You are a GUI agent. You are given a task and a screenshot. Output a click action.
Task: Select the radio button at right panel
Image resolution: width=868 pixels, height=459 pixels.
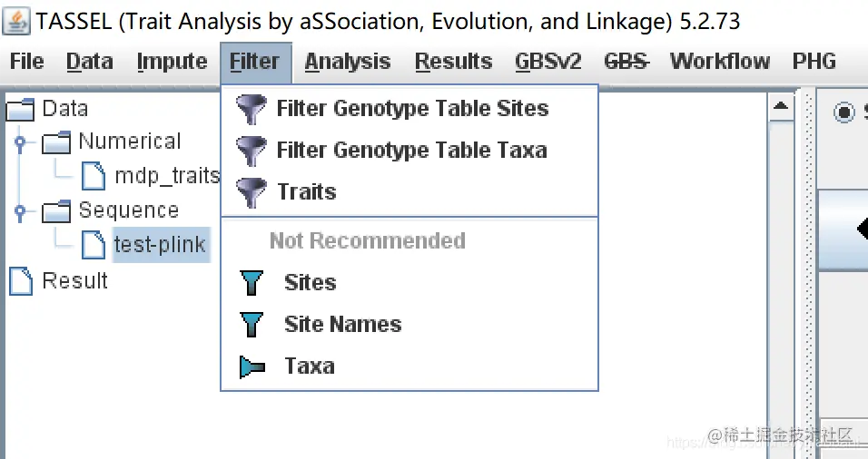click(x=844, y=112)
